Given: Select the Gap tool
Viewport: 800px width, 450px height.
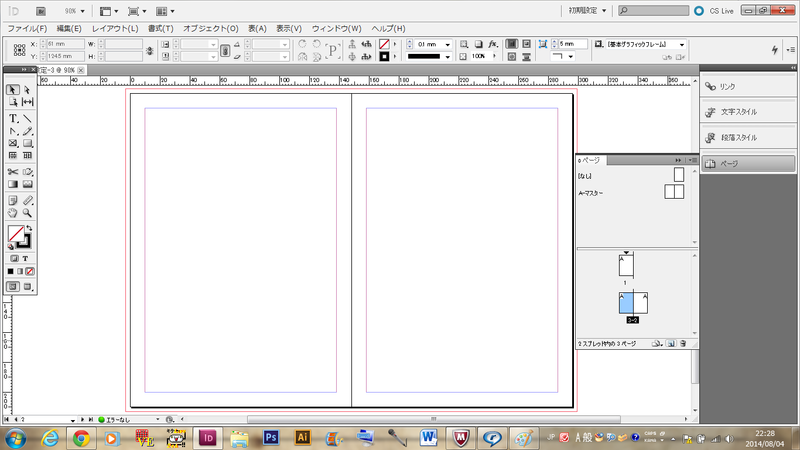Looking at the screenshot, I should pos(28,102).
